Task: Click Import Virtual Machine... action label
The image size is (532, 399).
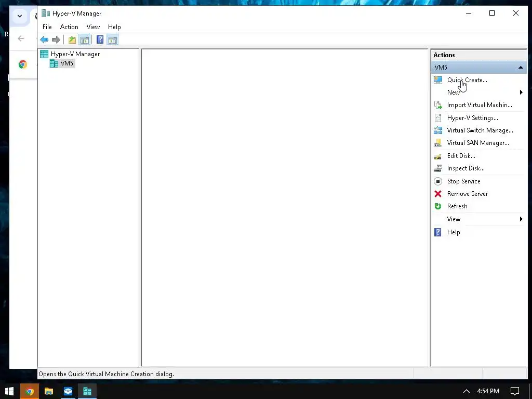Action: coord(480,105)
